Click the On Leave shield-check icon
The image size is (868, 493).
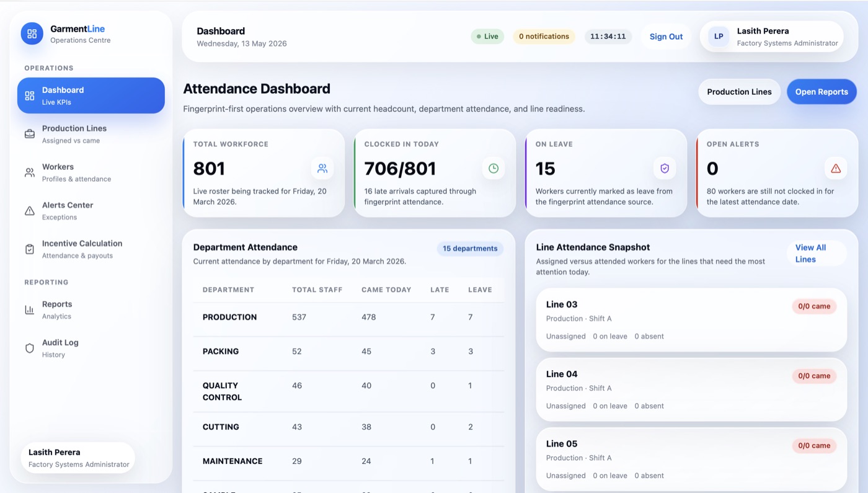(665, 168)
